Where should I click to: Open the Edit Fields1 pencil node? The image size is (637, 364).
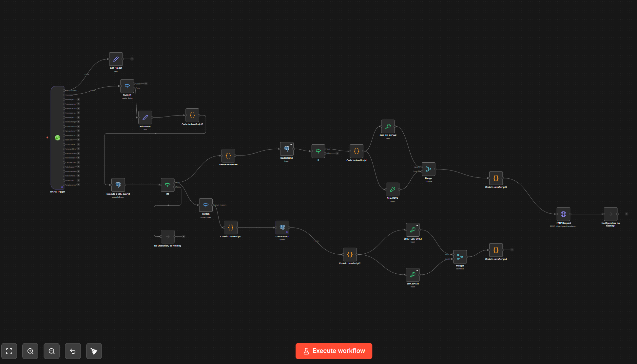point(116,59)
